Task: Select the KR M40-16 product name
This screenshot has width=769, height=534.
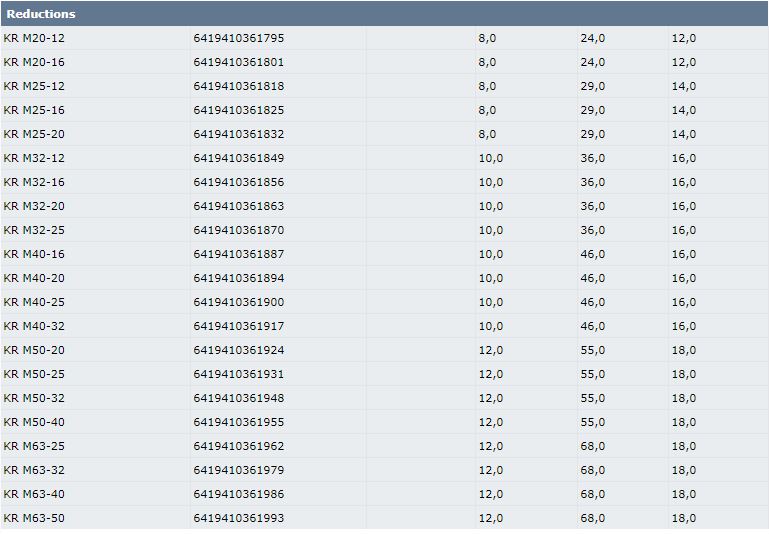Action: click(34, 254)
